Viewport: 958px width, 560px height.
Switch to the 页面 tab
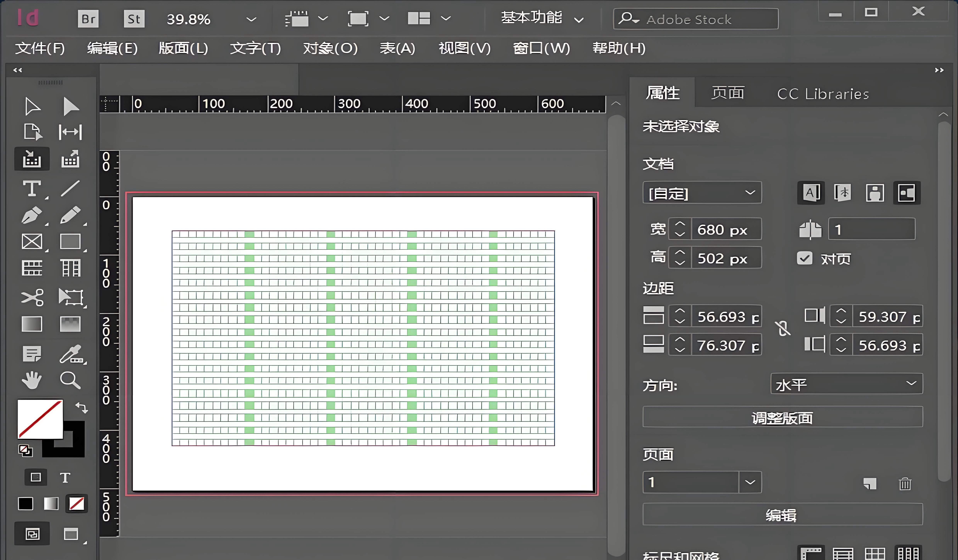(x=728, y=93)
